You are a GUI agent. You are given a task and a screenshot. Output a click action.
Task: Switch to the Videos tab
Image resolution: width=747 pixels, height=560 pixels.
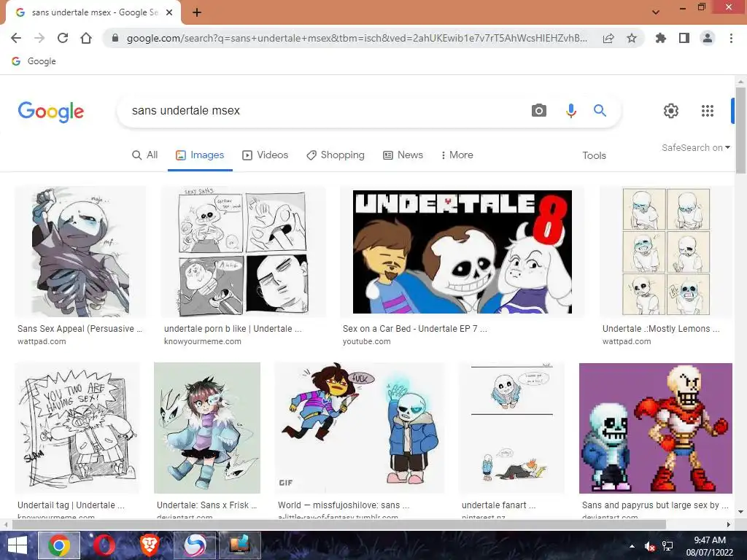[266, 155]
